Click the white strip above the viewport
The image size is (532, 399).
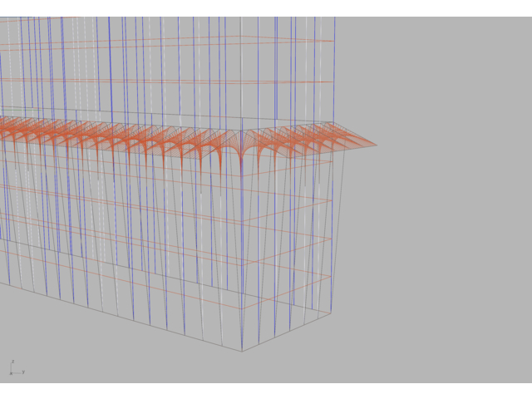(x=266, y=7)
